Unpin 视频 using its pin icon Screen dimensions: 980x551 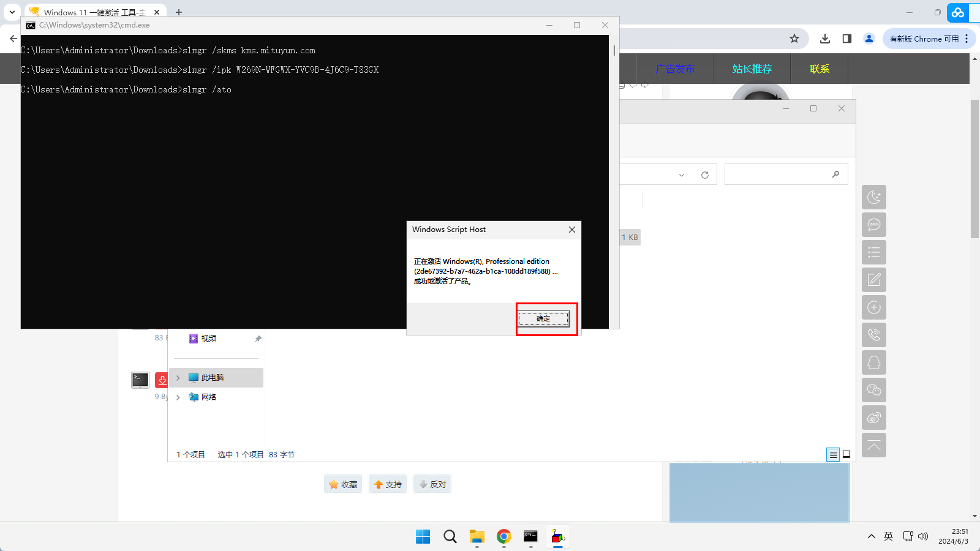click(x=258, y=339)
